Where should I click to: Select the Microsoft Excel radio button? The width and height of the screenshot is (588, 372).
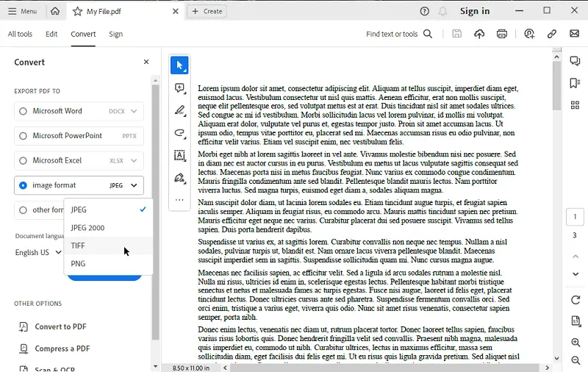coord(23,161)
